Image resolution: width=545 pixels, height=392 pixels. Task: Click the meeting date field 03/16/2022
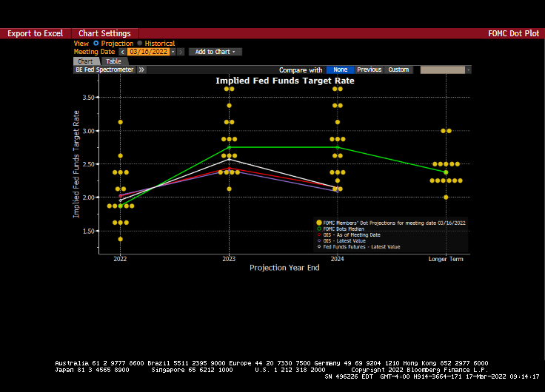(148, 52)
